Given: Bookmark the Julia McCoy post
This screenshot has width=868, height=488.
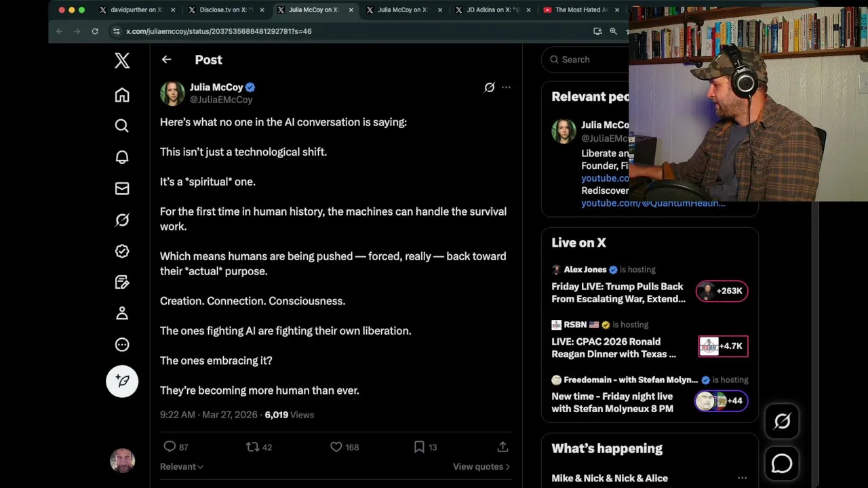Looking at the screenshot, I should [419, 447].
